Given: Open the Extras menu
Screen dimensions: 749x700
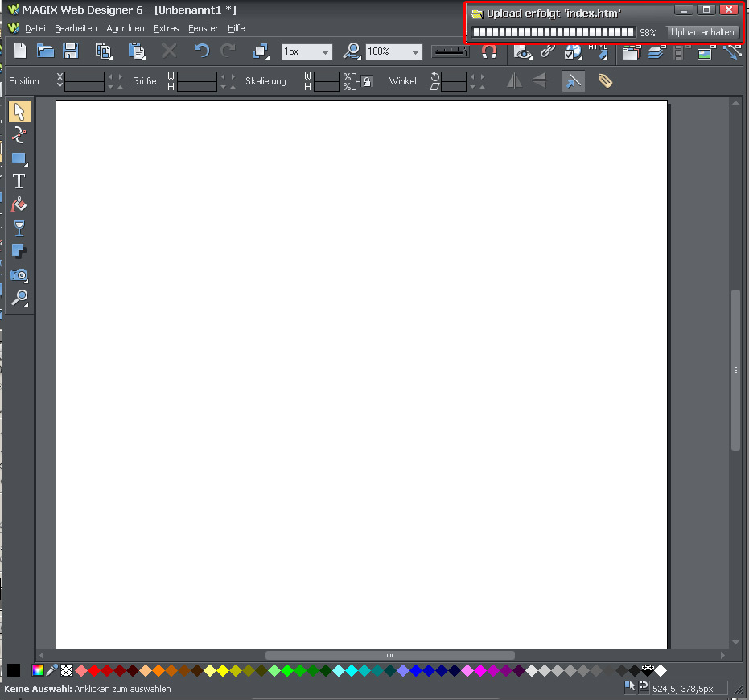Looking at the screenshot, I should point(167,29).
